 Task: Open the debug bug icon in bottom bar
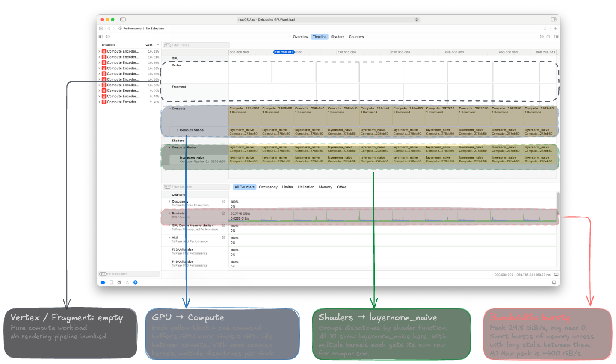click(119, 282)
